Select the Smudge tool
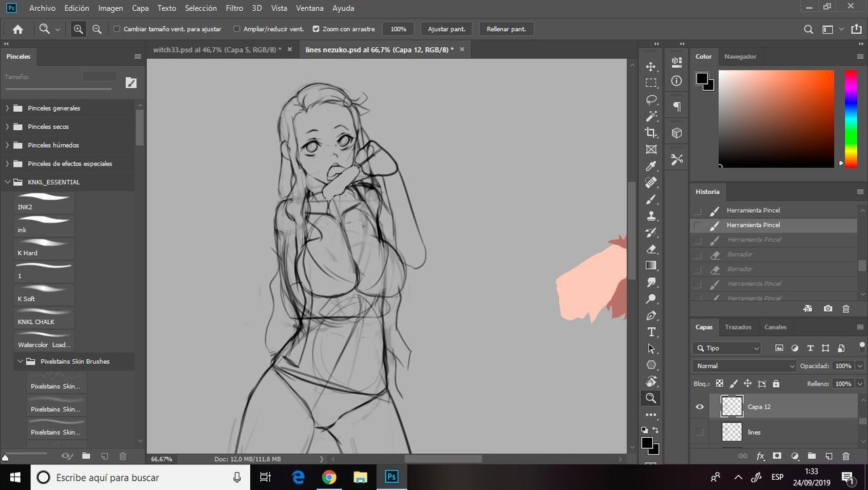 click(x=651, y=283)
